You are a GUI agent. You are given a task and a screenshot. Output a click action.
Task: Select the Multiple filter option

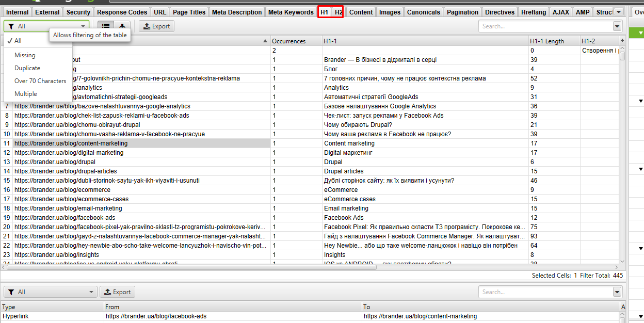[26, 94]
